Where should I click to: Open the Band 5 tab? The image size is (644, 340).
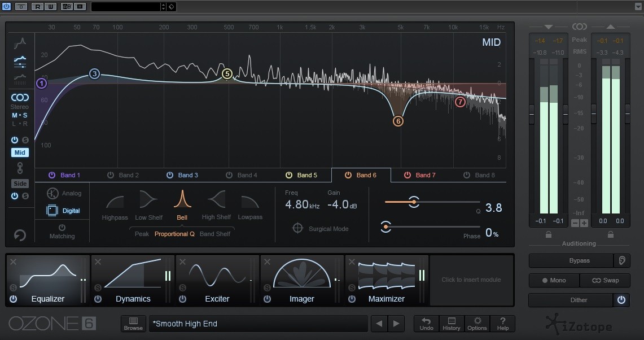pos(303,175)
